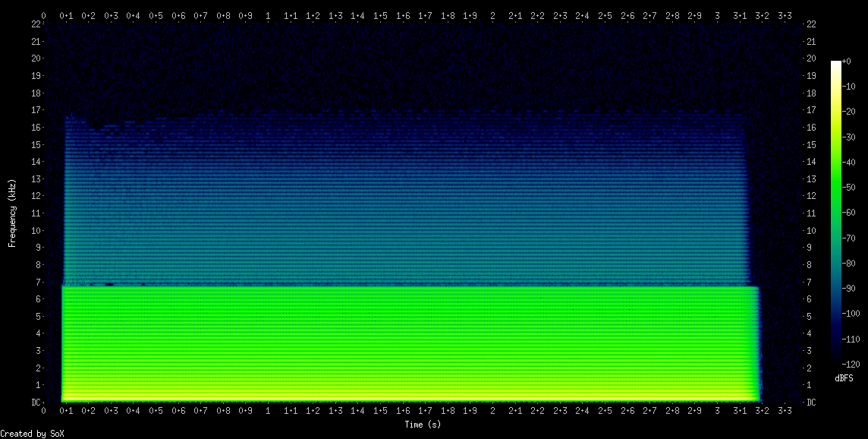Click 'DC' on the left frequency axis
The height and width of the screenshot is (439, 868).
click(36, 403)
